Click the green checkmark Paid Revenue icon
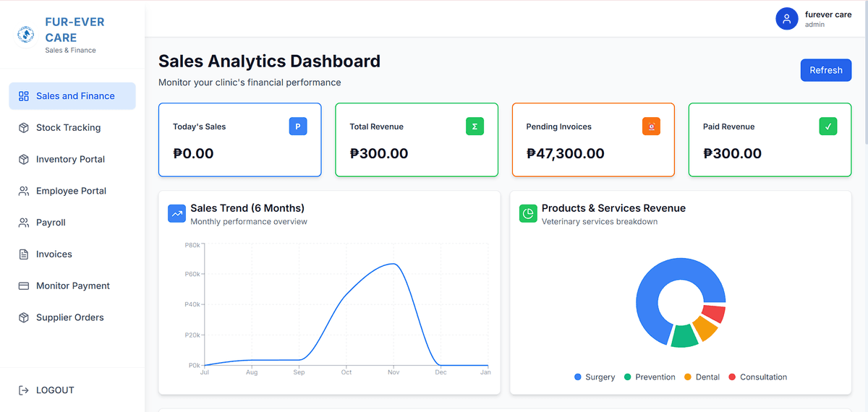 coord(827,126)
